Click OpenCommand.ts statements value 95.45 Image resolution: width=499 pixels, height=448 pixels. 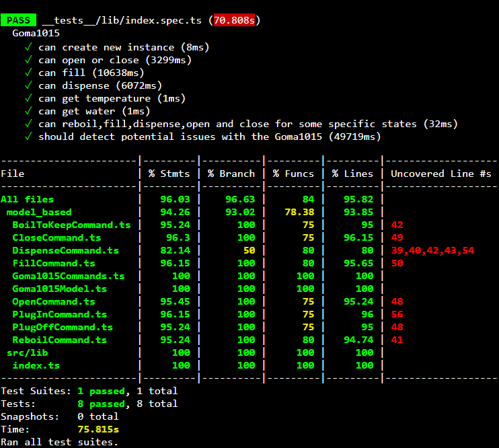[175, 301]
